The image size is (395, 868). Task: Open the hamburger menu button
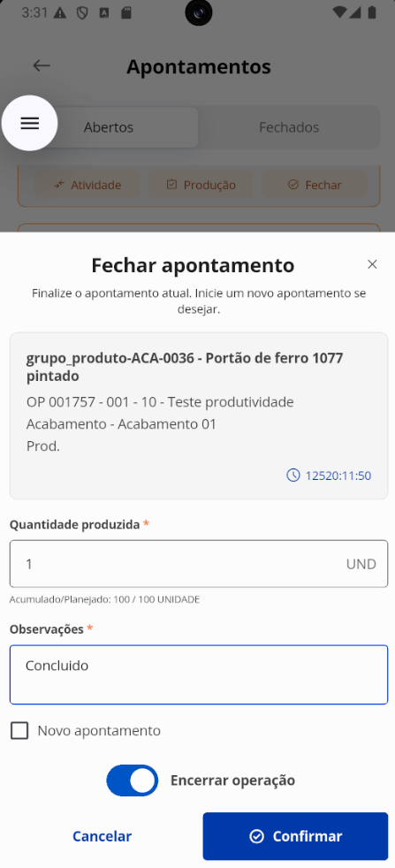click(29, 123)
